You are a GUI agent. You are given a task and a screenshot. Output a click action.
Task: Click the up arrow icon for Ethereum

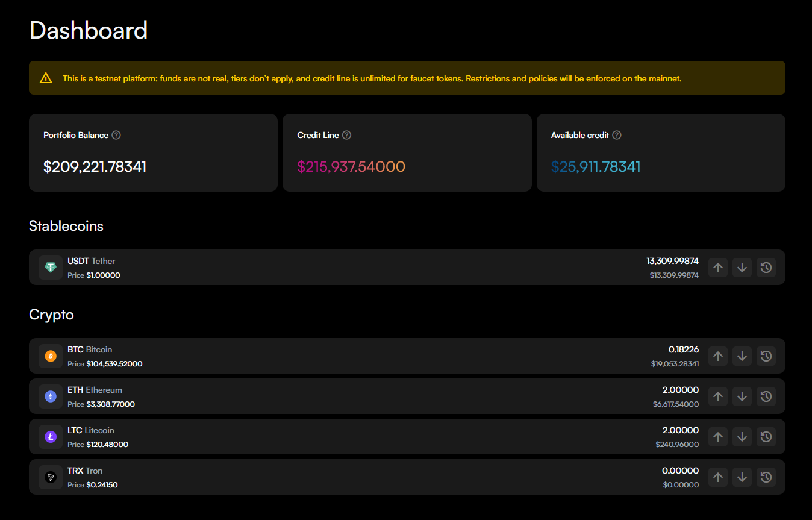pyautogui.click(x=717, y=396)
